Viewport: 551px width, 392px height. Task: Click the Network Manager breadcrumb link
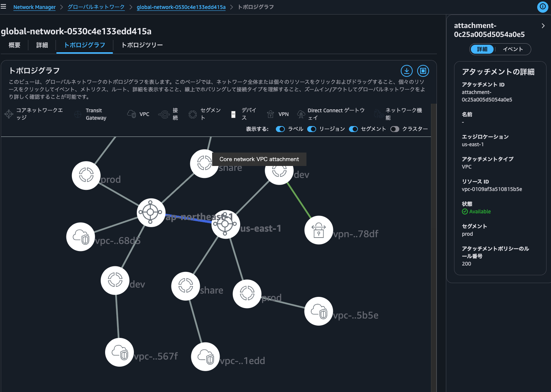(34, 7)
